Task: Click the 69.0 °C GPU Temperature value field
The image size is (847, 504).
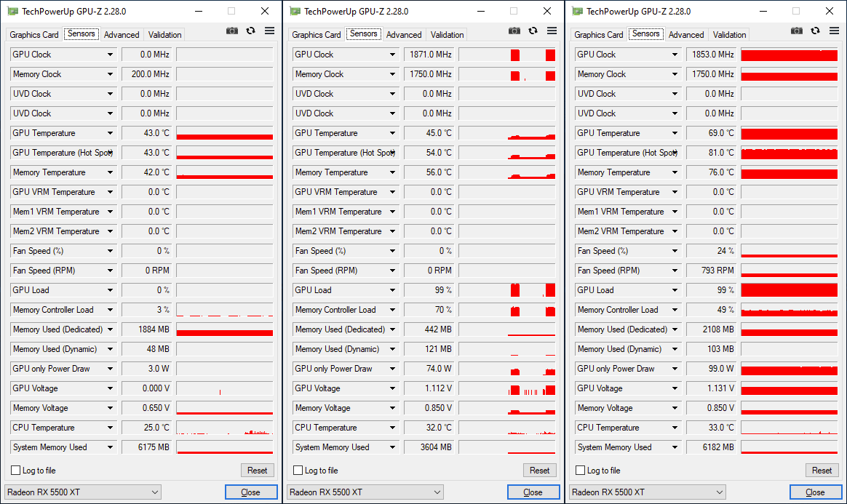Action: pos(711,133)
